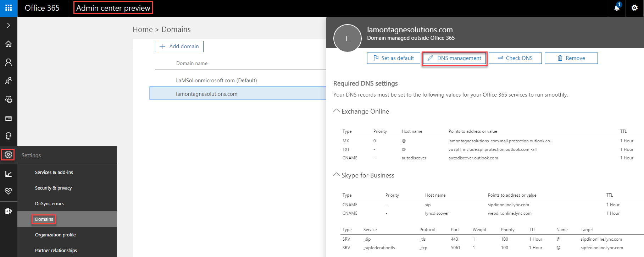Viewport: 644px width, 257px height.
Task: Select MX record value lamontagnesolutions-com.mail.protection
Action: click(500, 141)
